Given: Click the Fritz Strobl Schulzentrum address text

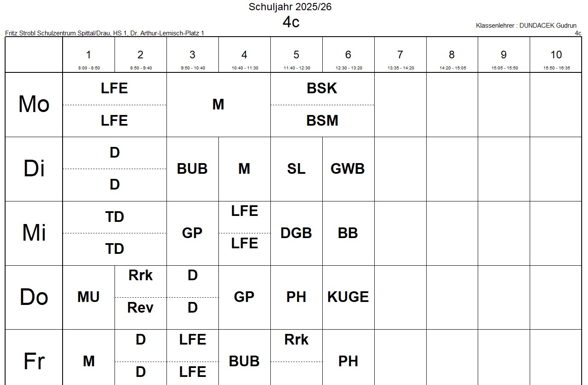Looking at the screenshot, I should click(105, 33).
